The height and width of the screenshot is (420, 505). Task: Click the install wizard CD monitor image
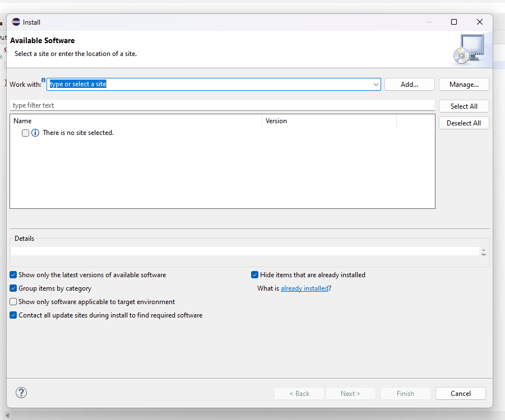click(469, 49)
